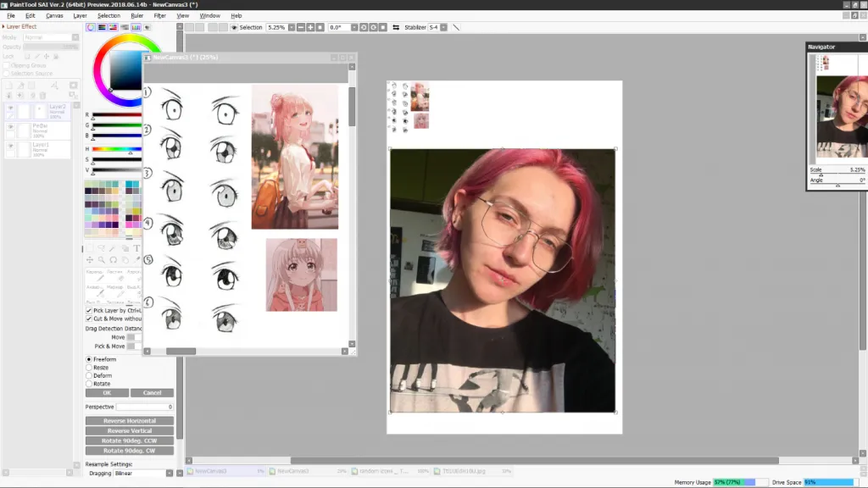Select the Rotate view tool
The width and height of the screenshot is (868, 488).
pos(113,259)
